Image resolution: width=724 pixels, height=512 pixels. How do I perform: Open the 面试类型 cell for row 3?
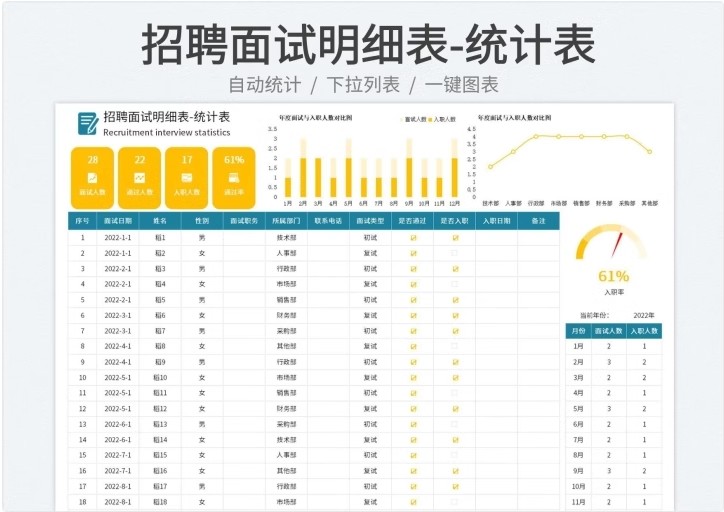(x=370, y=269)
